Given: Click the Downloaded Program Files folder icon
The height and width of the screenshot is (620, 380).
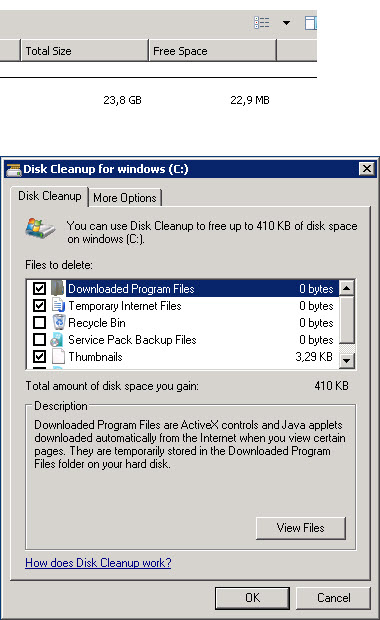Looking at the screenshot, I should coord(58,288).
